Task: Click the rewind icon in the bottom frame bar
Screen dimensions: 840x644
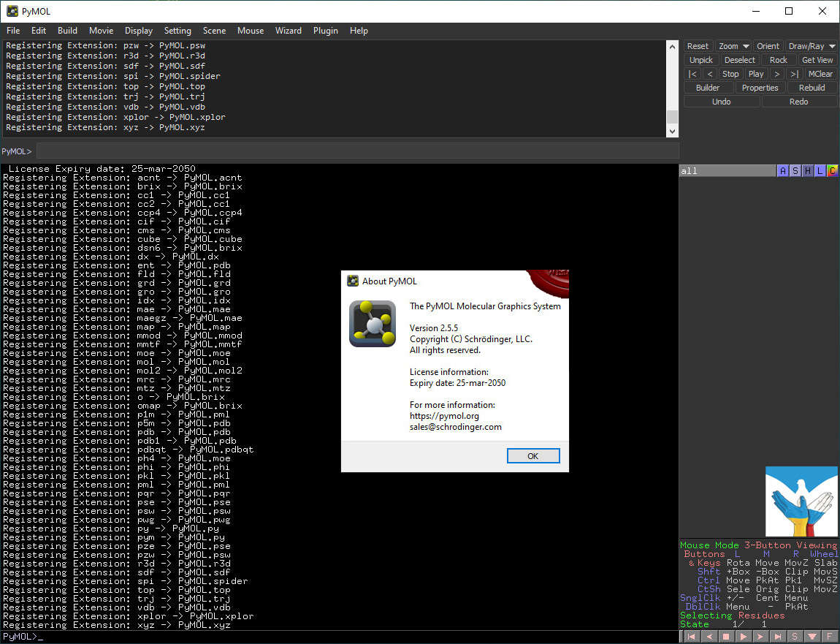Action: pos(691,637)
